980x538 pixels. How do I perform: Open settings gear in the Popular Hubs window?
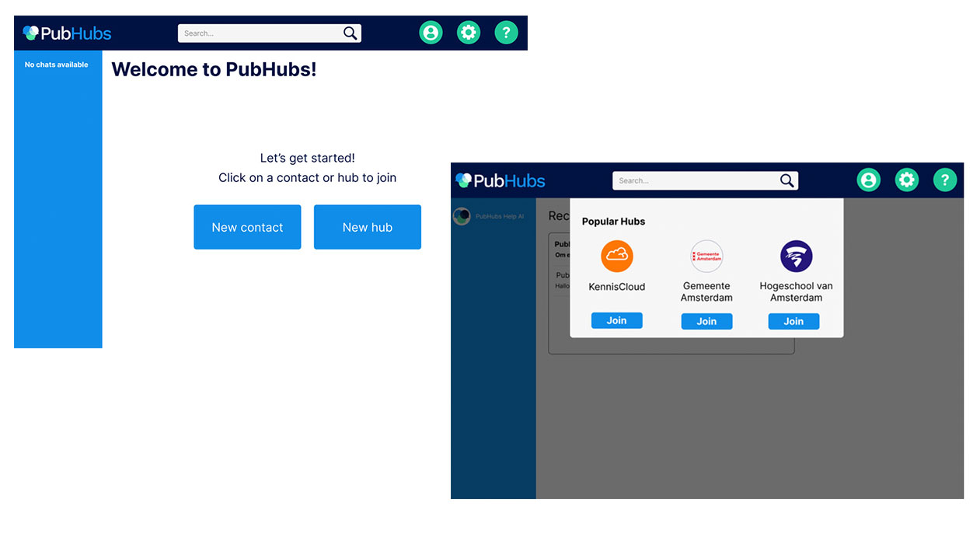(907, 180)
